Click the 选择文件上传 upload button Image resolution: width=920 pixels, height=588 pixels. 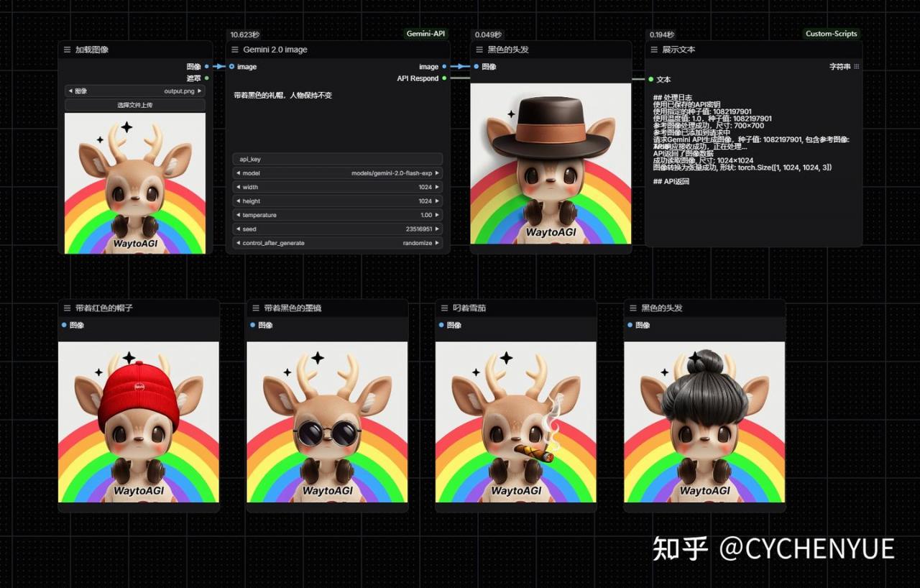point(135,105)
